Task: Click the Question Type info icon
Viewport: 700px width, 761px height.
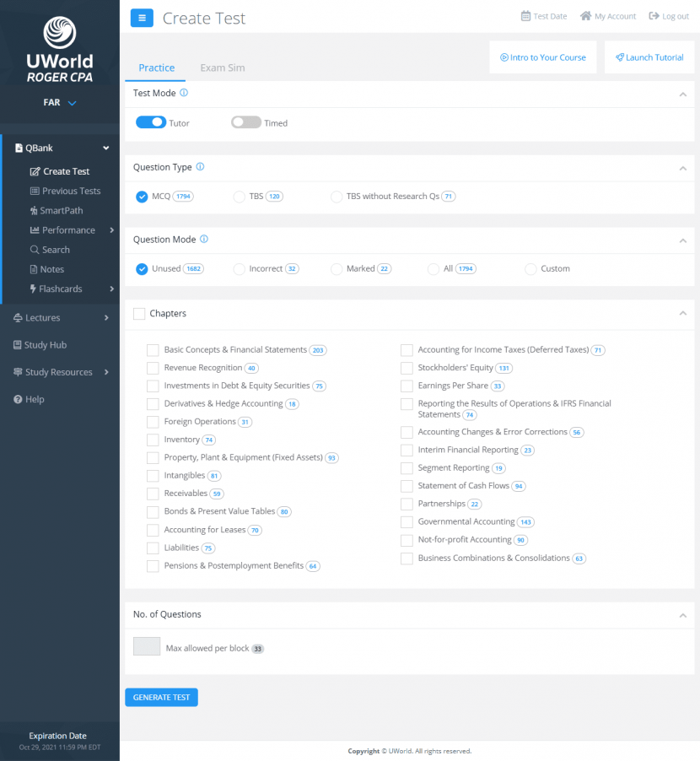Action: click(200, 166)
